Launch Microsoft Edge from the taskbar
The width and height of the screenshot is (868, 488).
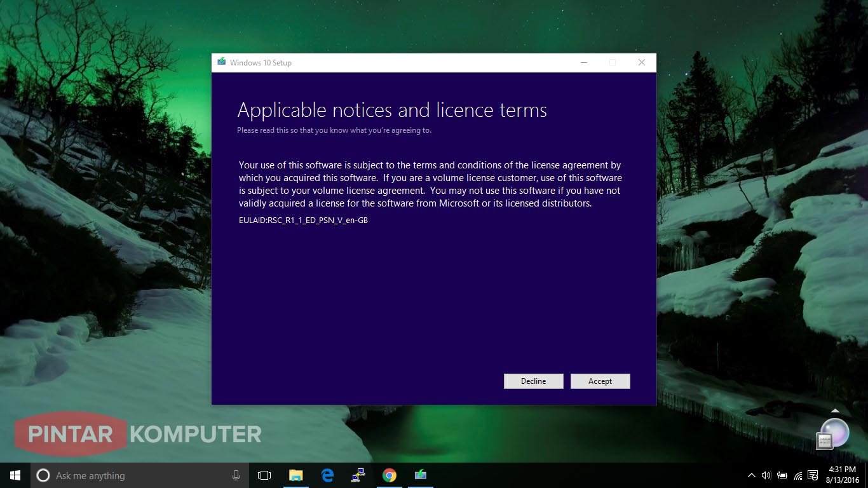point(327,475)
